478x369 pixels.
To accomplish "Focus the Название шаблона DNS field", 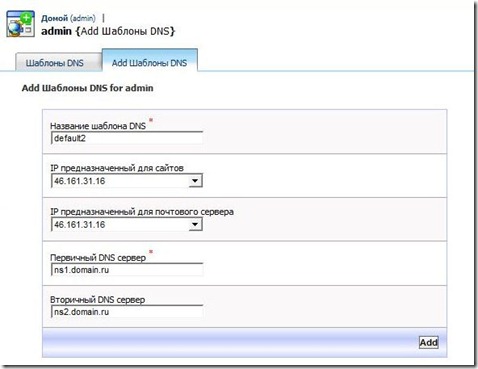I will pos(127,138).
